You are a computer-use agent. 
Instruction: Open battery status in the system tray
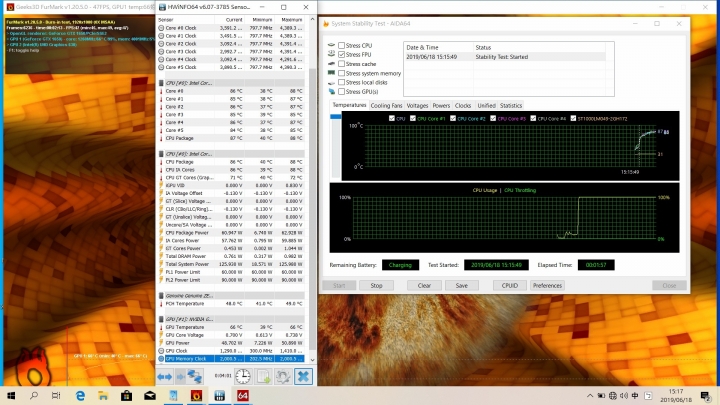click(x=601, y=395)
